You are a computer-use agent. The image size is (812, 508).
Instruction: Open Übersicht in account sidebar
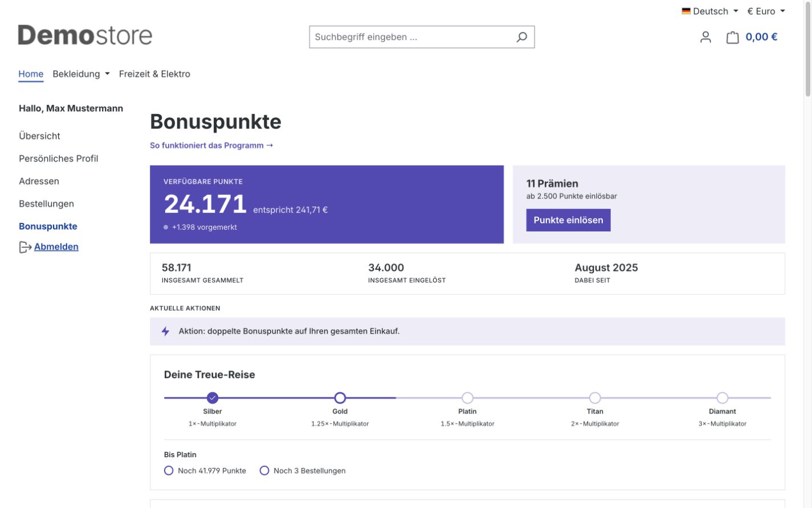[39, 136]
